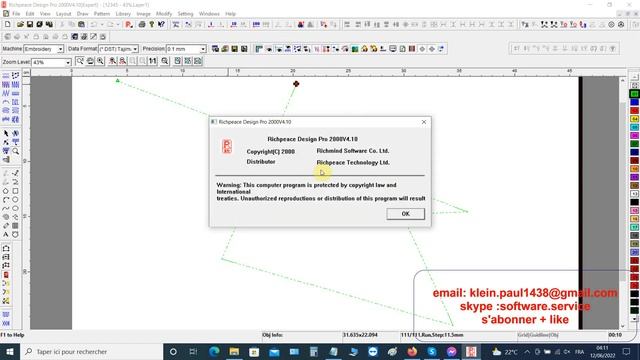Click the green grid icon in format toolbar
Image resolution: width=640 pixels, height=360 pixels.
pos(355,49)
